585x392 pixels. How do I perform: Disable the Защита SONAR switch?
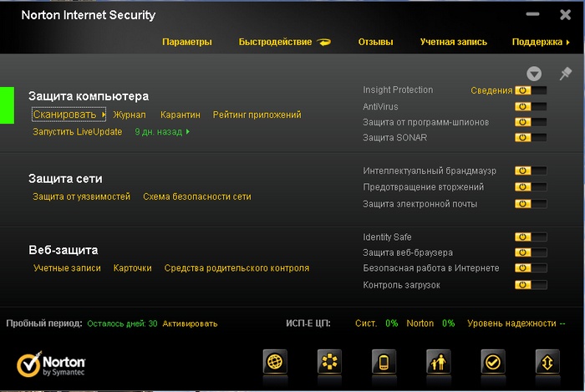[x=531, y=137]
